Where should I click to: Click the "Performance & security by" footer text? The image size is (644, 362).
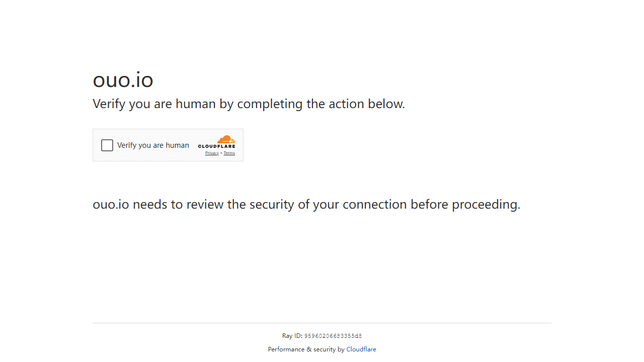click(x=306, y=349)
